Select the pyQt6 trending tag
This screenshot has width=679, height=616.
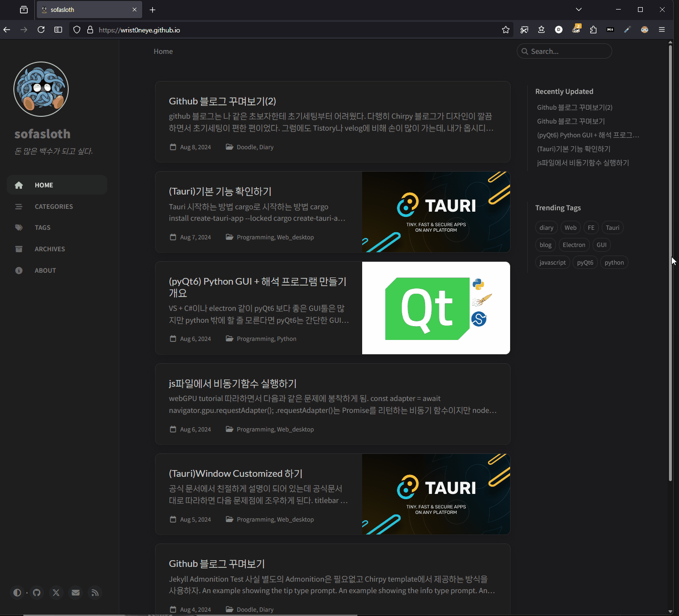coord(585,262)
